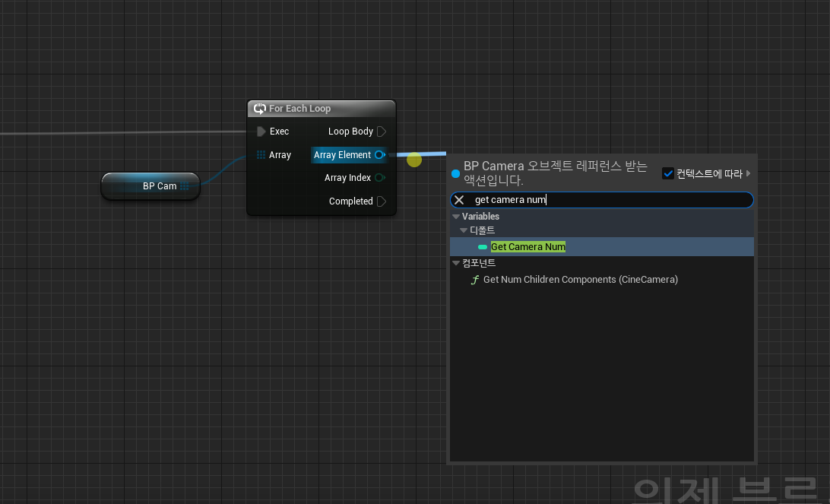Click the Array Index output pin
Screen dimensions: 830x504
tap(379, 177)
